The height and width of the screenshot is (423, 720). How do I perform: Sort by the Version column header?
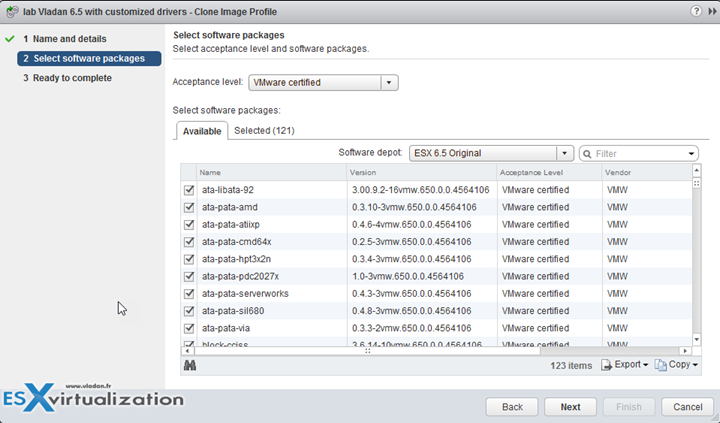tap(422, 172)
